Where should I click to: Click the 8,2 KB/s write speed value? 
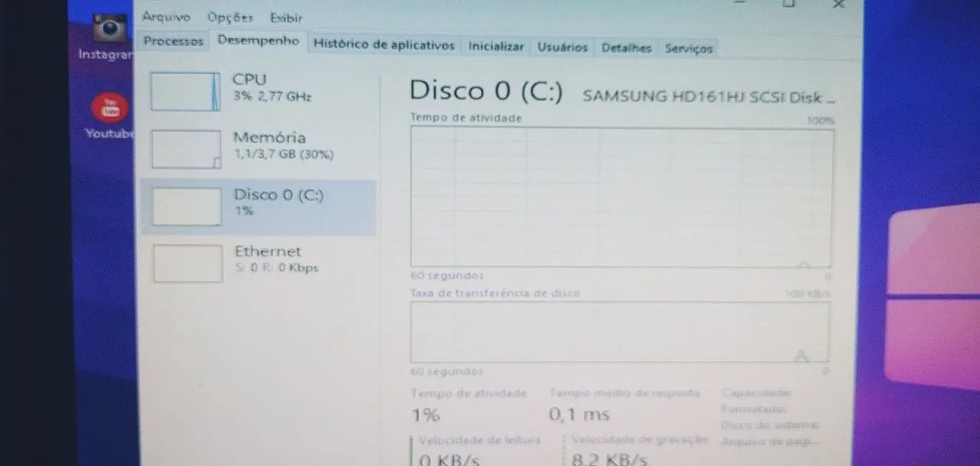(609, 460)
